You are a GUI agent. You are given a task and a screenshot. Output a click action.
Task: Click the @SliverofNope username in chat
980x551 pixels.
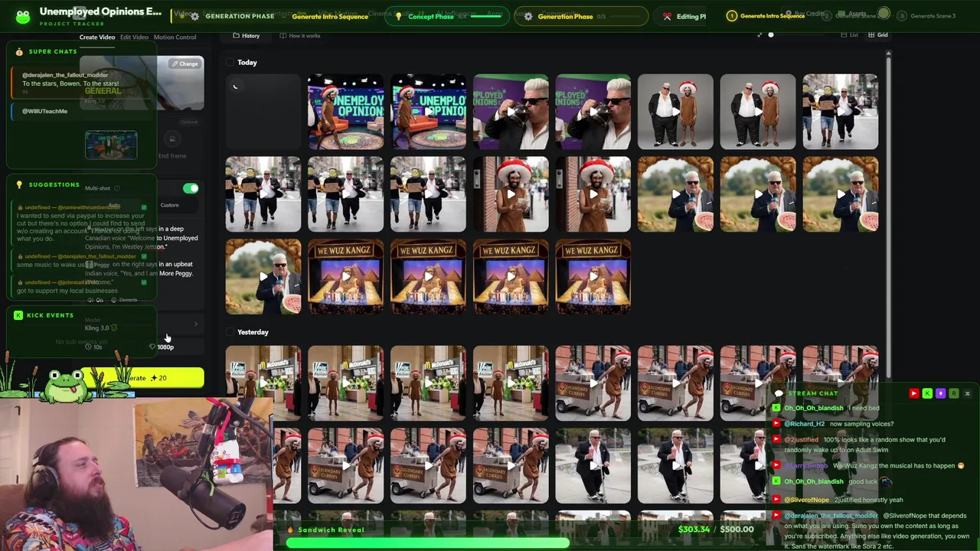[807, 500]
